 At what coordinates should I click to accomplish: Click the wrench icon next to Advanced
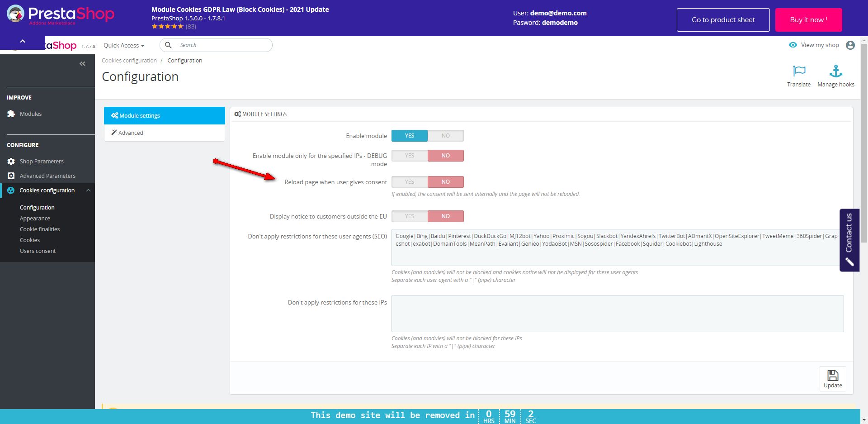[x=114, y=133]
